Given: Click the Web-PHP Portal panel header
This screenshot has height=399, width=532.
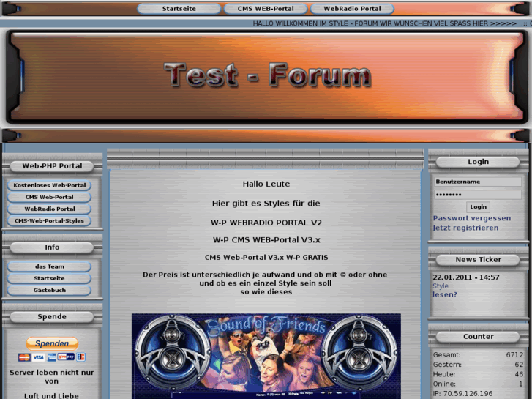Looking at the screenshot, I should [52, 166].
